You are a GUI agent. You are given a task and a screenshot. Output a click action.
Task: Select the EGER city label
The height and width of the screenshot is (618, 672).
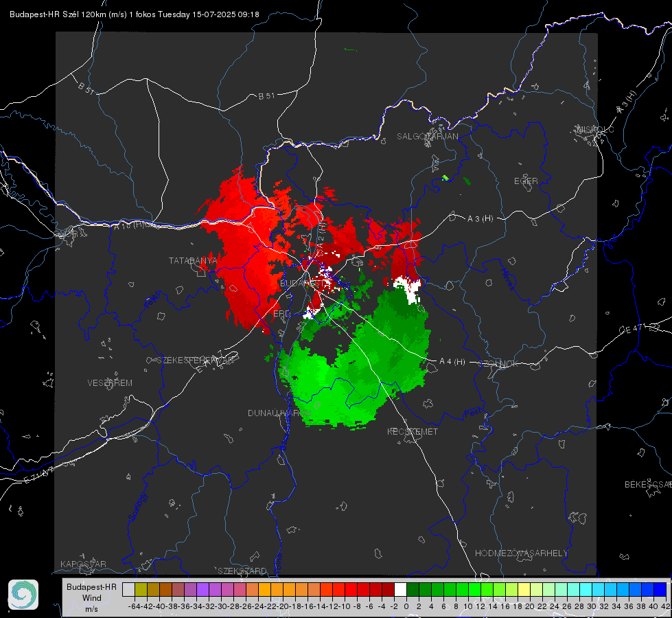pos(526,181)
